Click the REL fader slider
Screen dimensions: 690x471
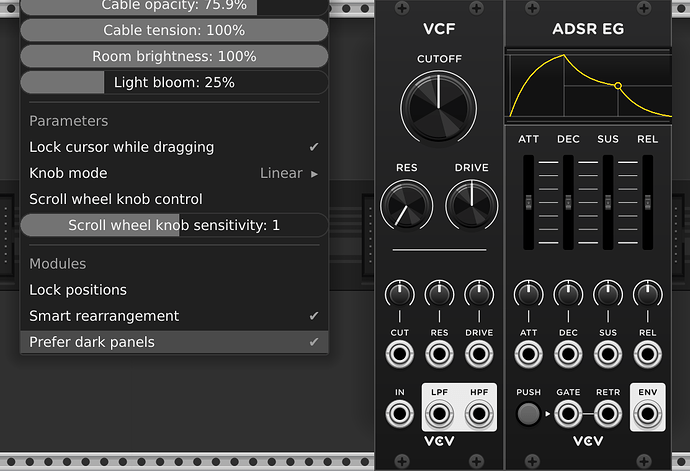[647, 202]
